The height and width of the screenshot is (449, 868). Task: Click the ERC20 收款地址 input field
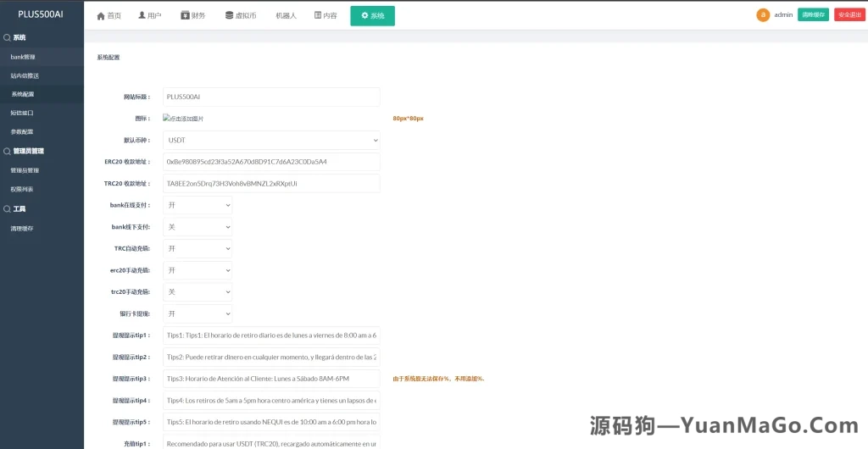pos(271,162)
